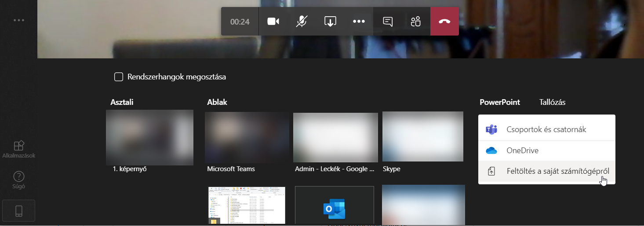The width and height of the screenshot is (644, 226).
Task: Open Súgó help icon in sidebar
Action: point(19,179)
